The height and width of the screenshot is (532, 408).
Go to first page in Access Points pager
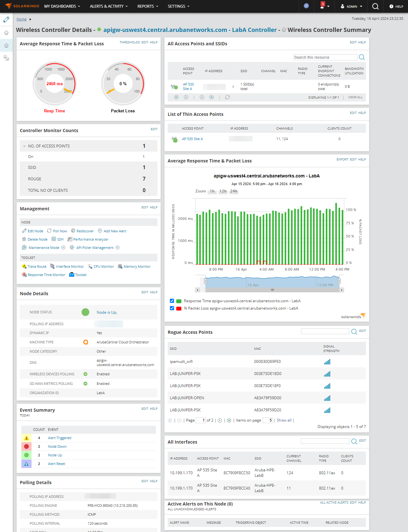[x=176, y=97]
